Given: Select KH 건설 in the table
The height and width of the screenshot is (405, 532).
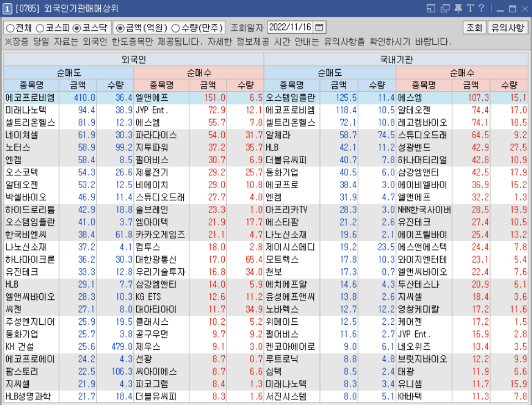Looking at the screenshot, I should pos(20,346).
